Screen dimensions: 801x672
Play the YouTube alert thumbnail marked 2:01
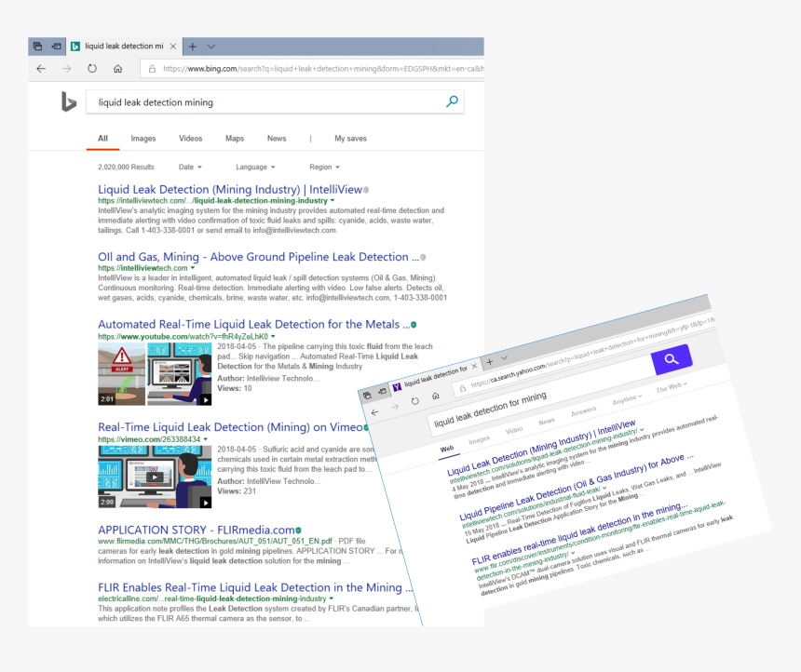click(122, 374)
